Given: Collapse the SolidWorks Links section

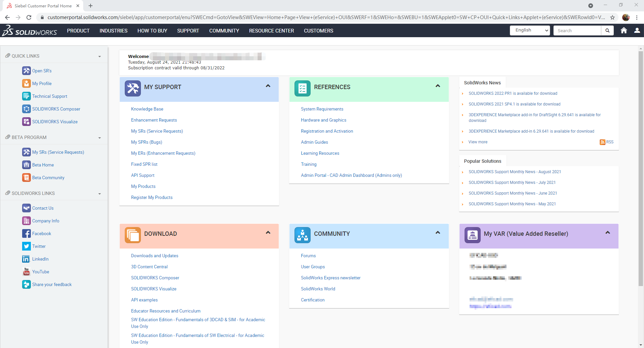Looking at the screenshot, I should [100, 194].
